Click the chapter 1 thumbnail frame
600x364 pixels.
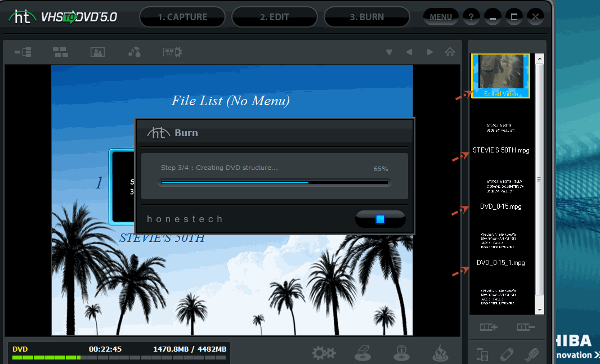123,187
